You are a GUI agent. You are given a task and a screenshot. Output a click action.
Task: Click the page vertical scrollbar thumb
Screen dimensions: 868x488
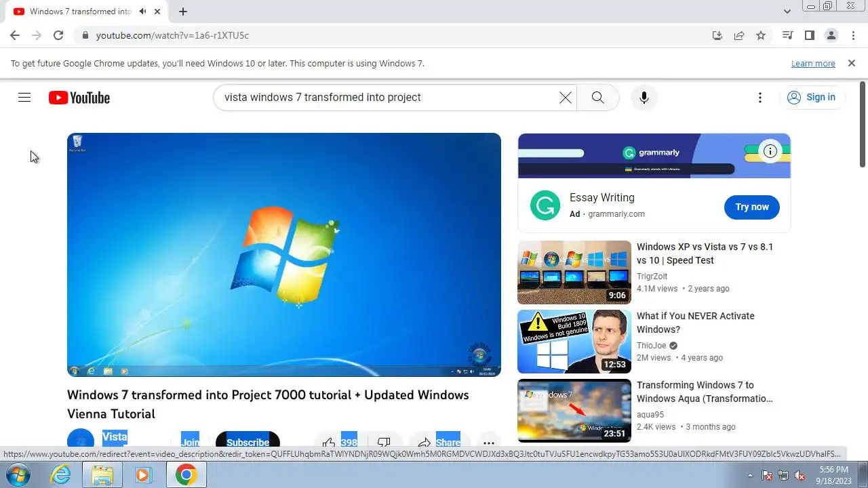click(x=863, y=125)
